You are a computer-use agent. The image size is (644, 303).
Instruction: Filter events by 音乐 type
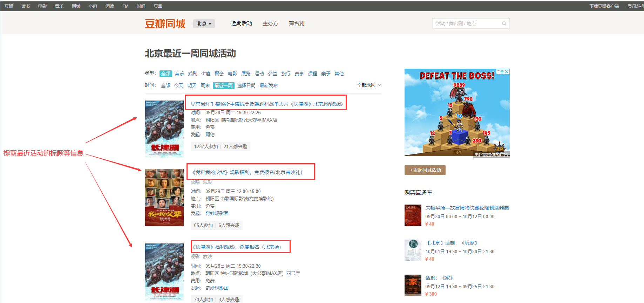tap(179, 74)
